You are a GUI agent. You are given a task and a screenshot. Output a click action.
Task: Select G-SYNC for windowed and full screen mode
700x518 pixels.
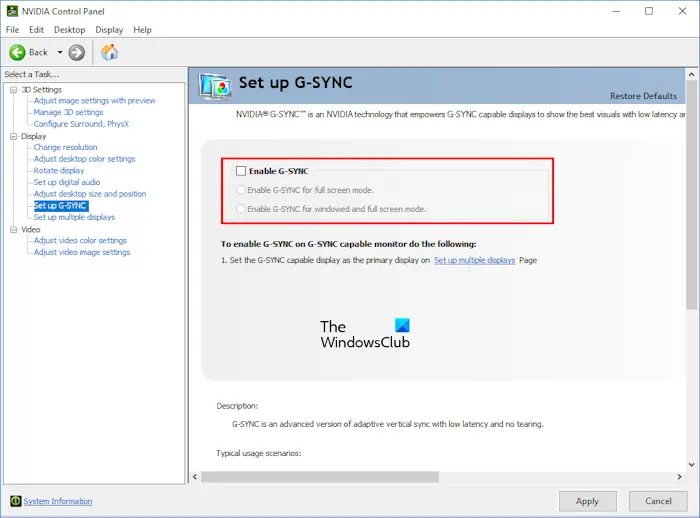[241, 209]
